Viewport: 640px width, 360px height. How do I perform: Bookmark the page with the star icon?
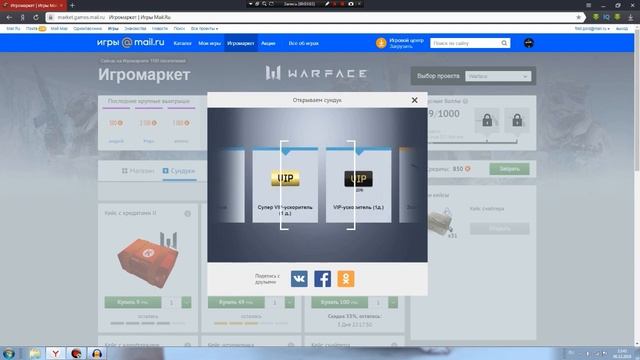(x=578, y=17)
